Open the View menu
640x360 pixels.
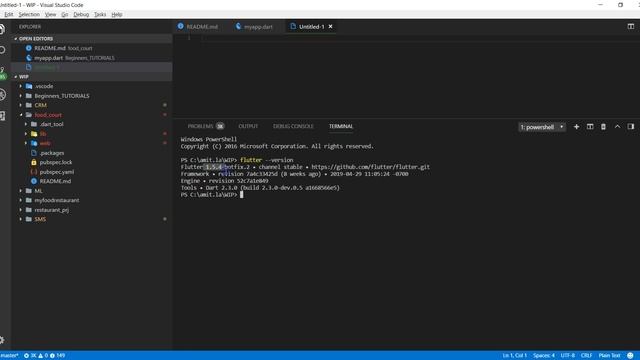click(50, 14)
